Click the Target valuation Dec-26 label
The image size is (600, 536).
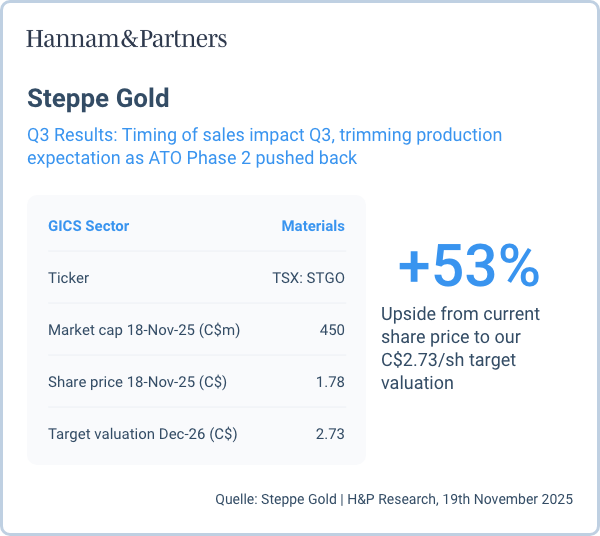pos(142,434)
